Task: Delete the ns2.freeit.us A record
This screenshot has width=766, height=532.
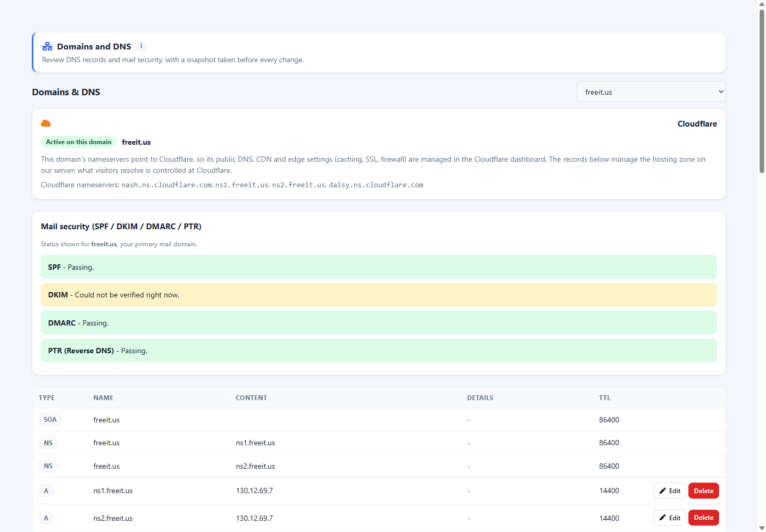Action: tap(703, 518)
